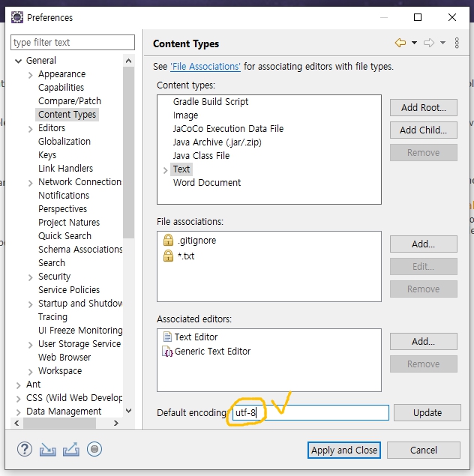Go back using the yellow back arrow
This screenshot has height=476, width=474.
tap(400, 43)
